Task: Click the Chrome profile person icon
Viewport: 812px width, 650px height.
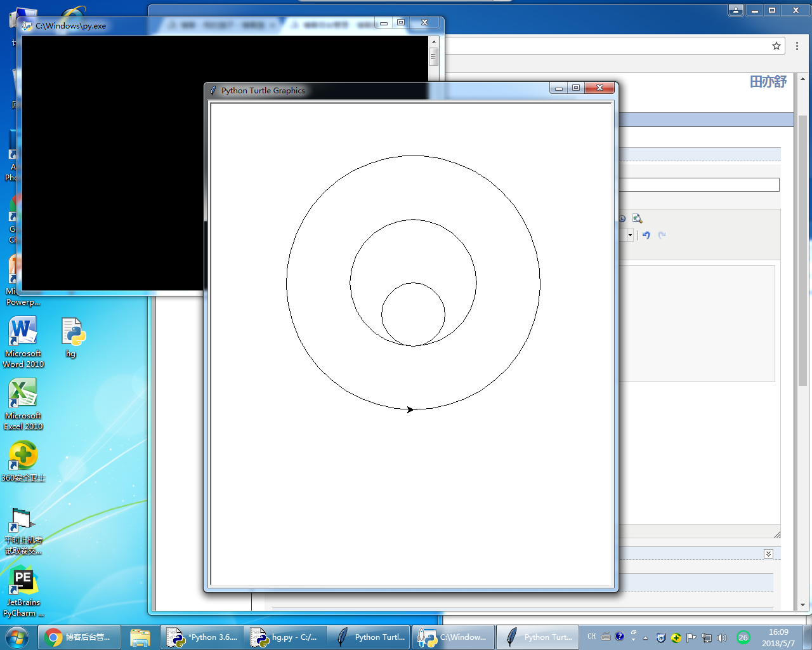Action: 736,10
